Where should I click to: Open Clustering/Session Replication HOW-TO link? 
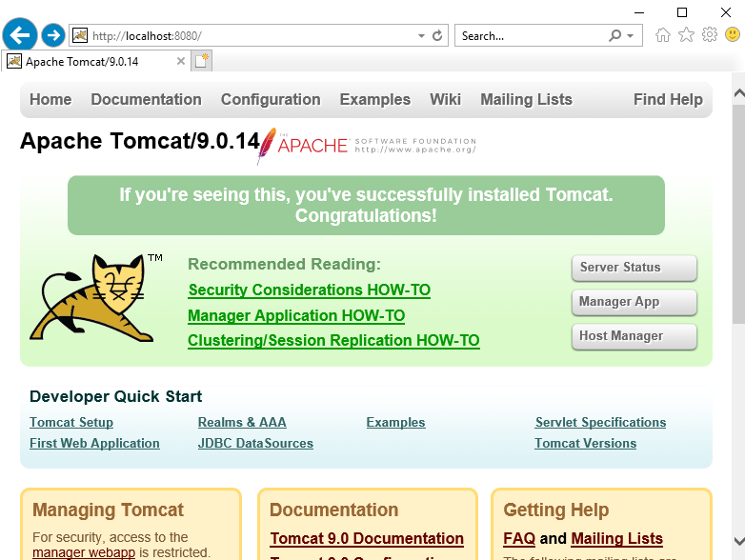pyautogui.click(x=333, y=340)
